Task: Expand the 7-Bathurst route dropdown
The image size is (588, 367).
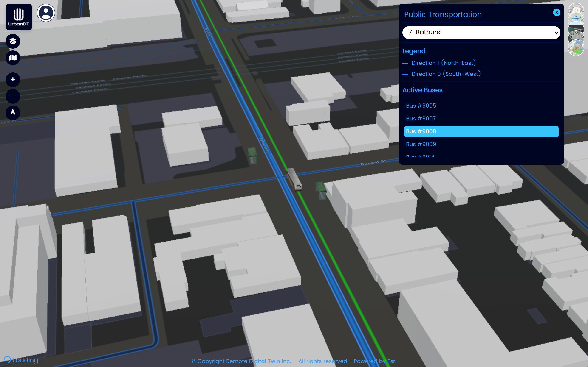Action: pos(481,32)
